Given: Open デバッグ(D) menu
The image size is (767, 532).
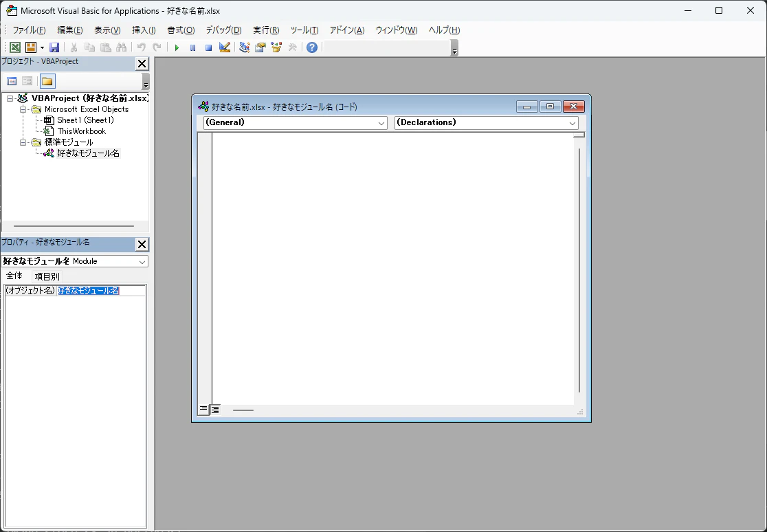Looking at the screenshot, I should pos(223,30).
